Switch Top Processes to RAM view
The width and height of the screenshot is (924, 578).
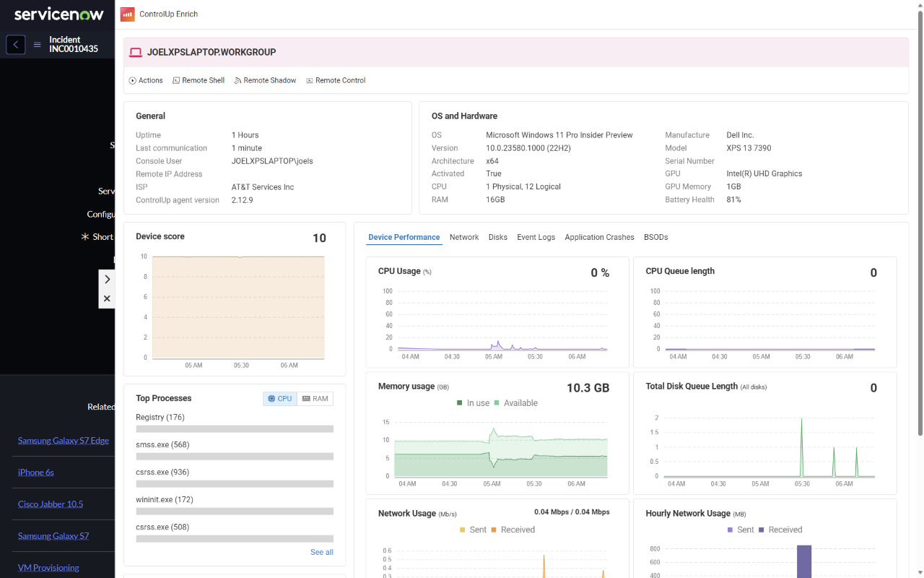[x=315, y=399]
